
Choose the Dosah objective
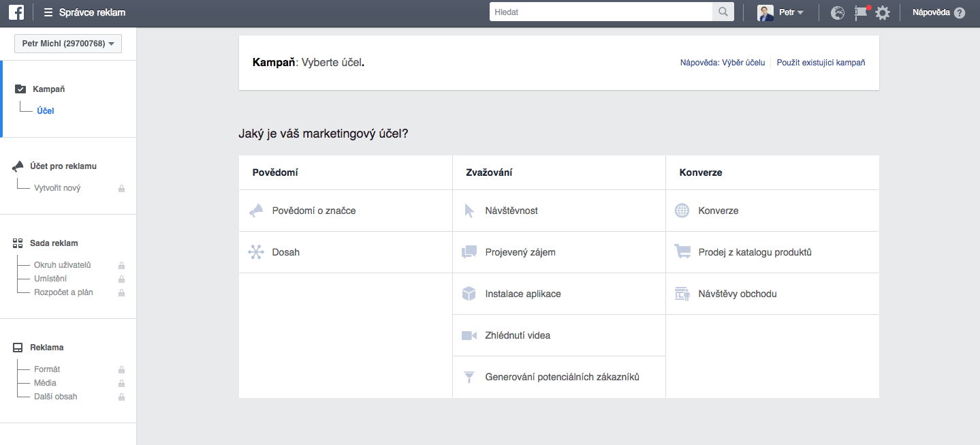(345, 252)
